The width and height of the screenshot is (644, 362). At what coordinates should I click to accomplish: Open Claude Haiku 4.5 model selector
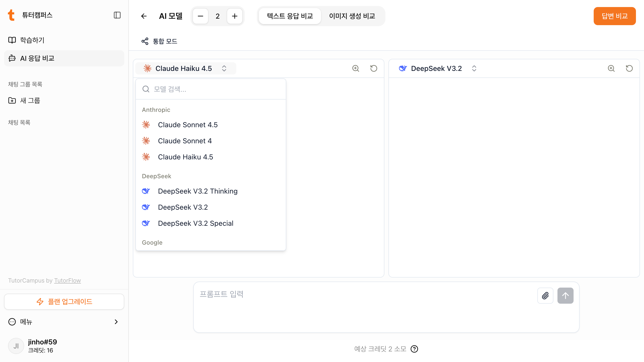186,68
